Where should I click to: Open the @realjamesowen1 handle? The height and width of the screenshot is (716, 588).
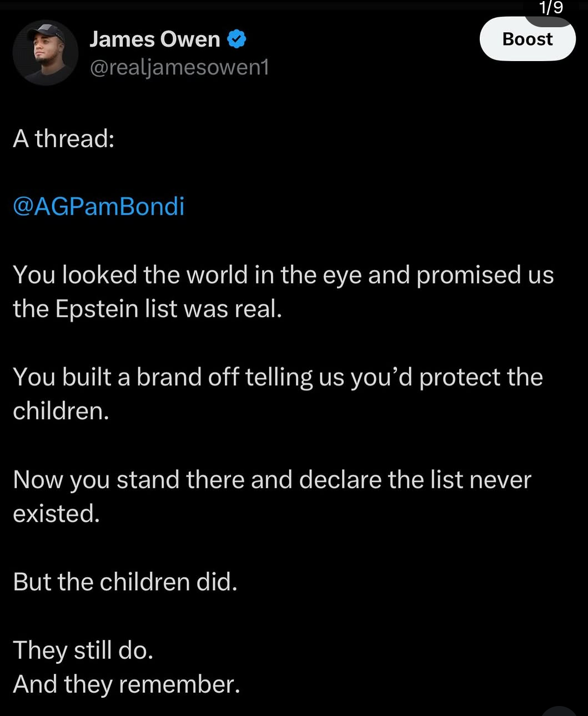pos(179,67)
